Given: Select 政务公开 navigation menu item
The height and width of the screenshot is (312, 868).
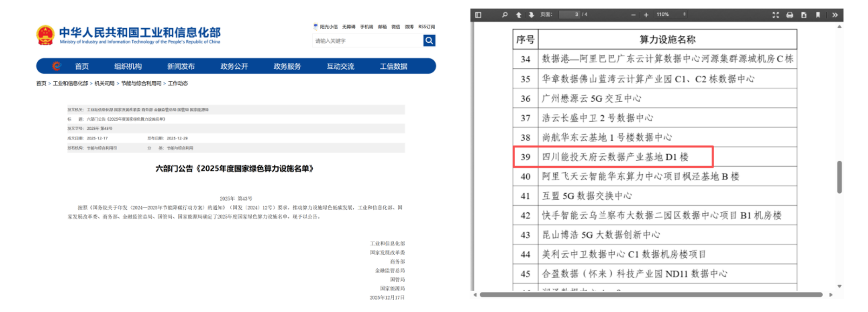Looking at the screenshot, I should click(x=234, y=66).
